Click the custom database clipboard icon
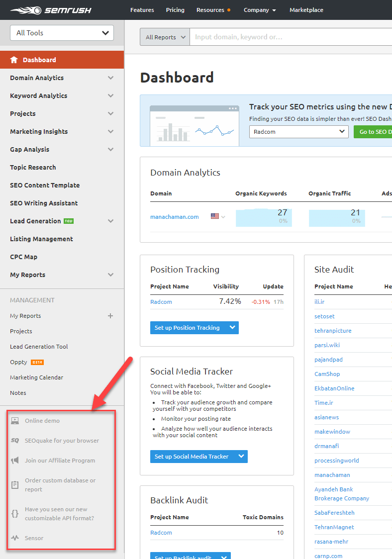Screen dimensions: 392x559 coord(15,484)
